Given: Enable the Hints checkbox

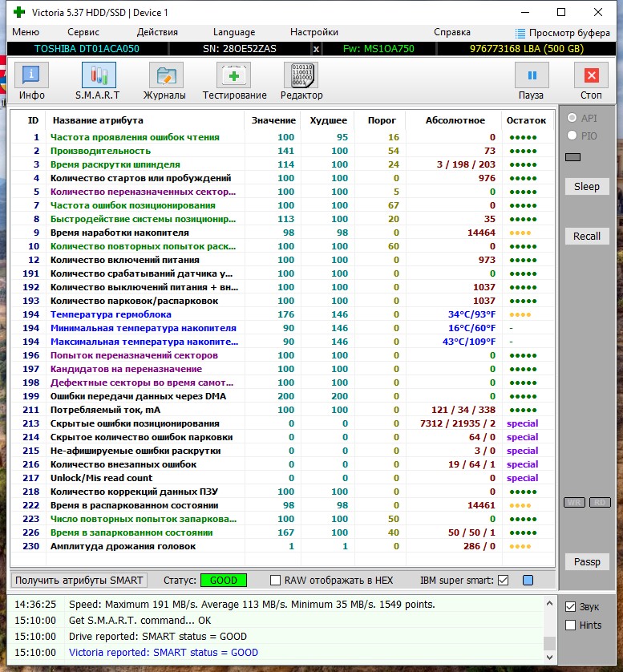Looking at the screenshot, I should 570,625.
